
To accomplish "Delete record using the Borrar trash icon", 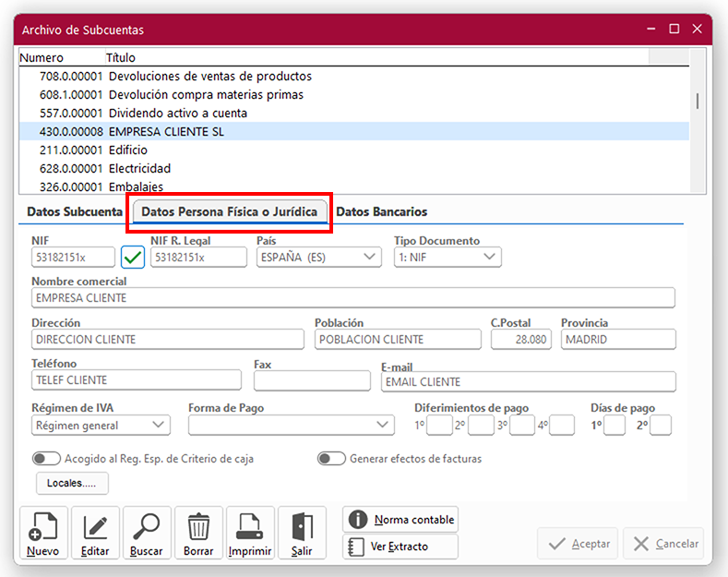I will click(198, 535).
